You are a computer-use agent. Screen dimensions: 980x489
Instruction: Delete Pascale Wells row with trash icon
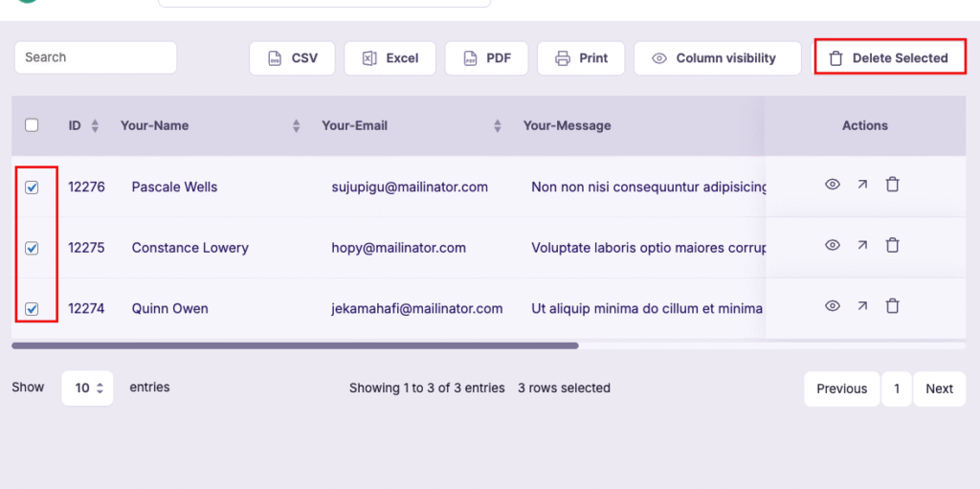(x=893, y=185)
